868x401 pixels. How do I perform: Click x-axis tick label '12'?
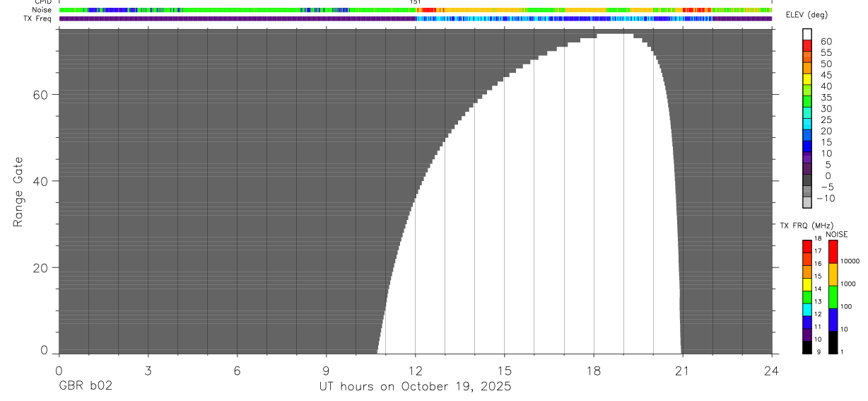coord(416,371)
